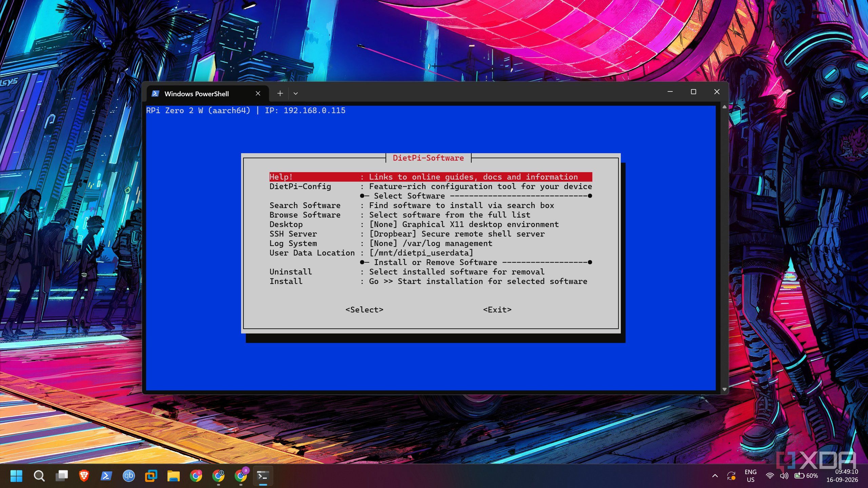Launch Brave browser from taskbar

[x=84, y=476]
